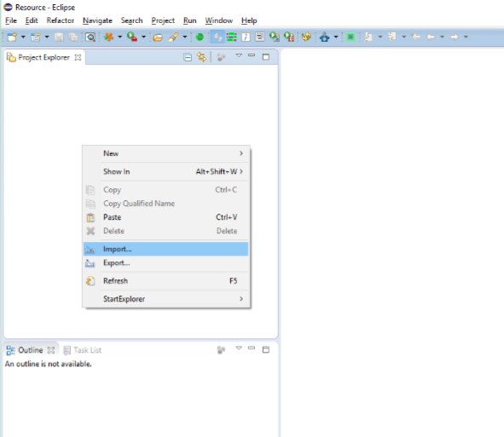The image size is (504, 437).
Task: Open the Back history dropdown arrow
Action: 442,37
